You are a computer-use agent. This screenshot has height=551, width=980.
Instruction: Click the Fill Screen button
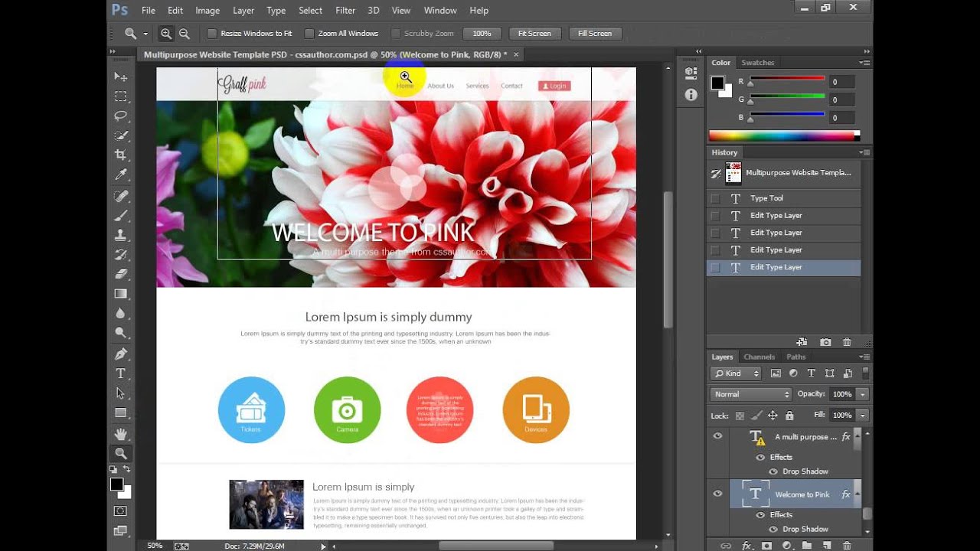pyautogui.click(x=595, y=34)
